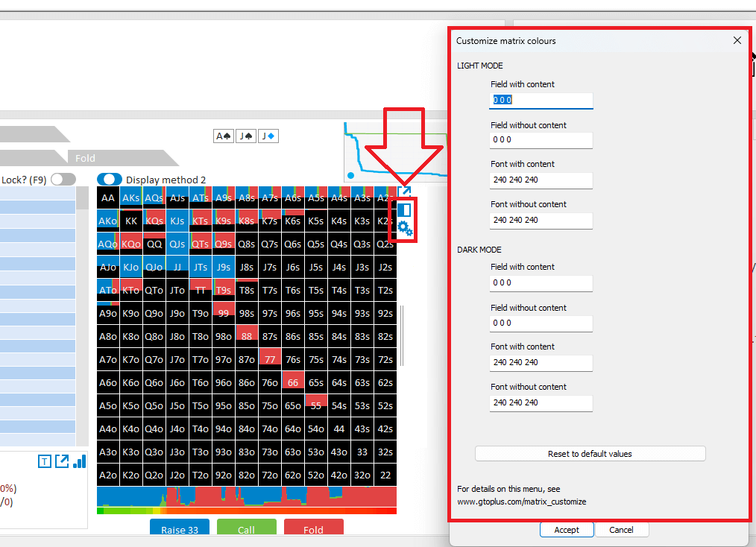This screenshot has width=756, height=547.
Task: Edit Light mode Field with content value
Action: click(x=541, y=101)
